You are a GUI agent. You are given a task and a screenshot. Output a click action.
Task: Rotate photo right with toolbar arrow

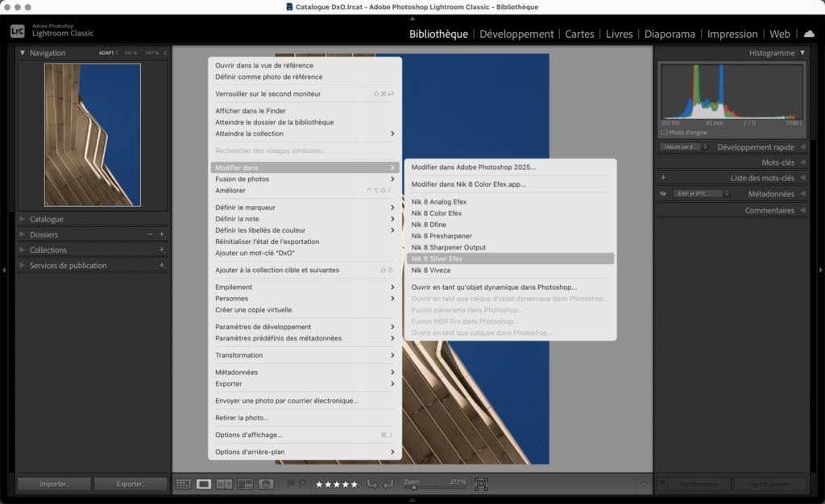pyautogui.click(x=388, y=484)
